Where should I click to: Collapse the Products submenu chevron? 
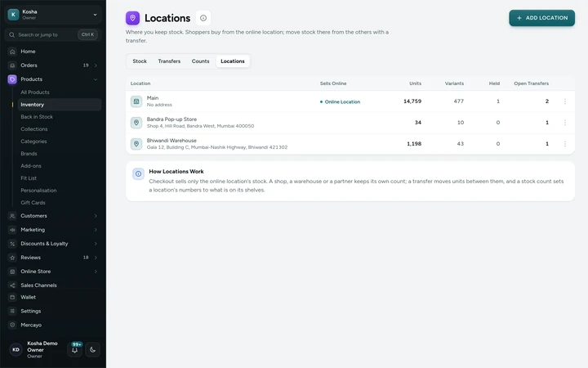point(96,79)
